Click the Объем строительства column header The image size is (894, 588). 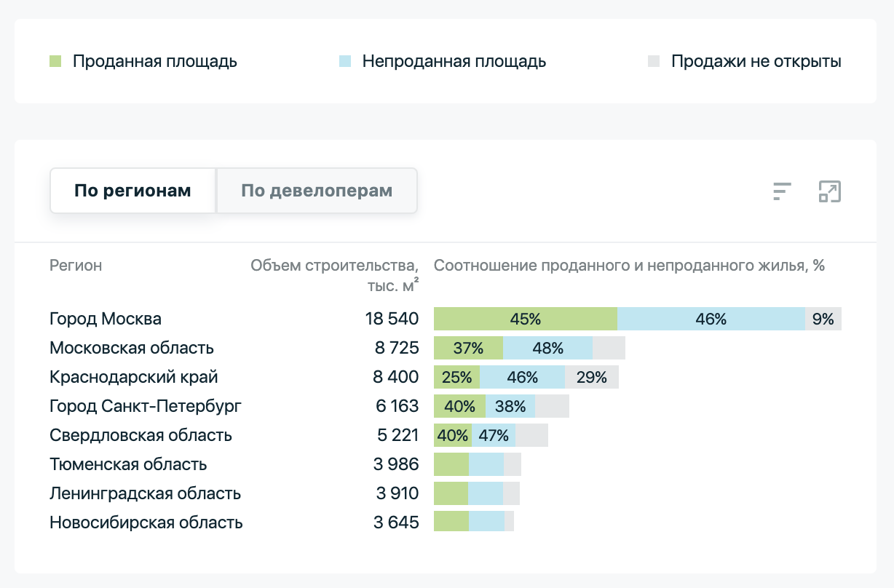tap(334, 274)
